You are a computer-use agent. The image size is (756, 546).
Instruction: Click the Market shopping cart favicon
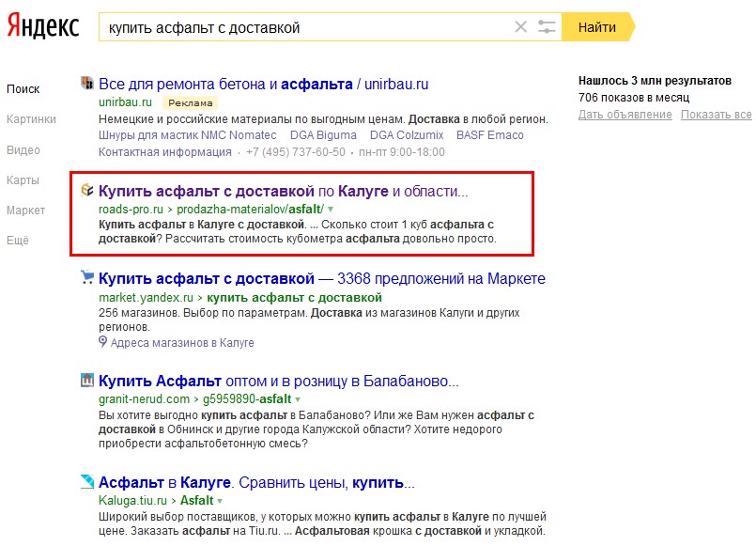(x=86, y=277)
